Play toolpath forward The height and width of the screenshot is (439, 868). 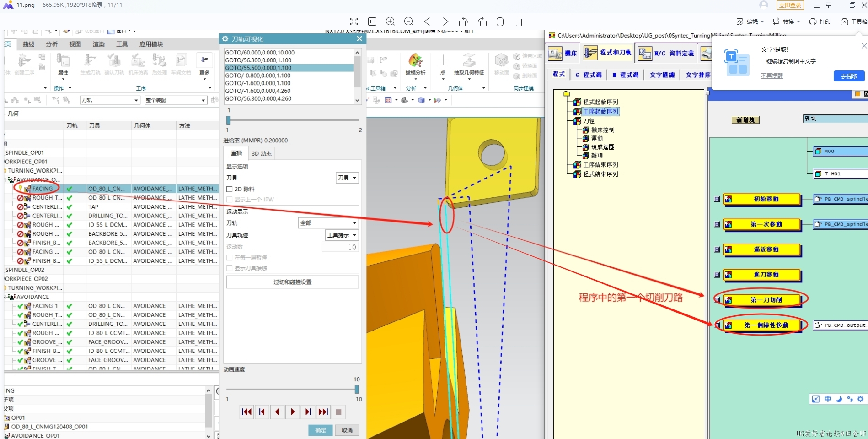(293, 412)
